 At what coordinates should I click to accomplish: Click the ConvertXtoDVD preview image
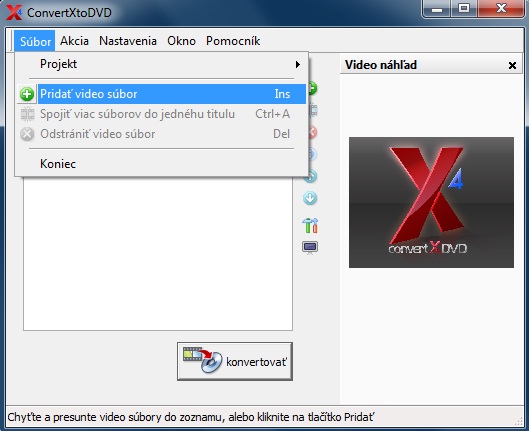click(x=431, y=202)
